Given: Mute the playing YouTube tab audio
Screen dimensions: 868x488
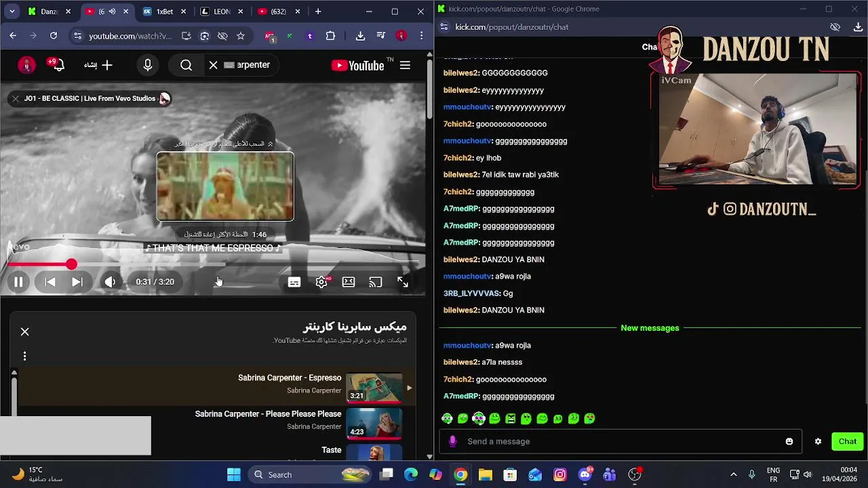Looking at the screenshot, I should tap(112, 12).
